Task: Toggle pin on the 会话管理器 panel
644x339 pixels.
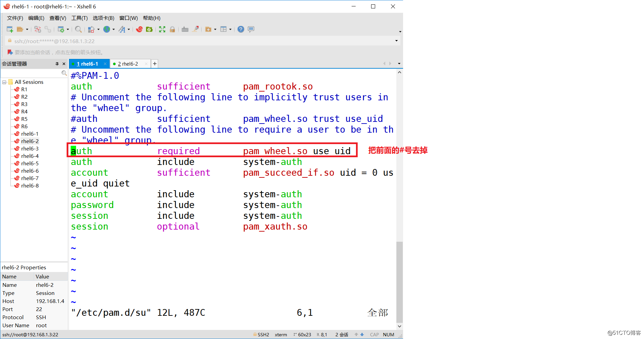Action: [57, 64]
